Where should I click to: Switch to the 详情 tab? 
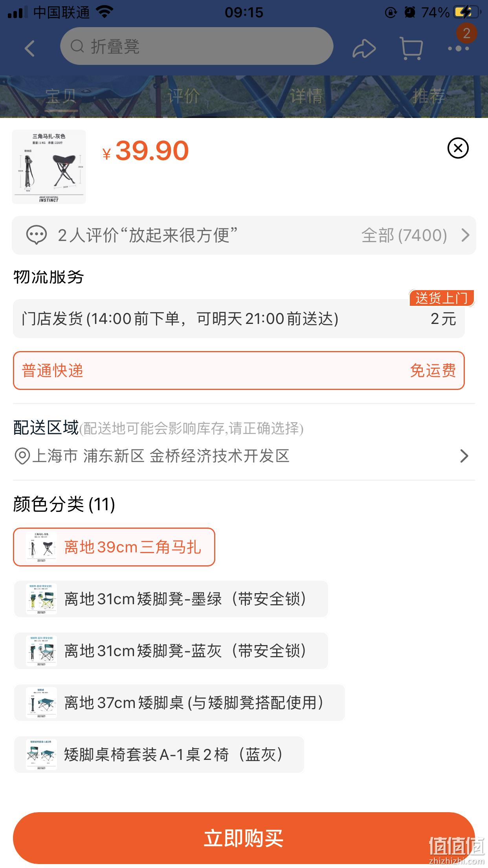pyautogui.click(x=306, y=96)
